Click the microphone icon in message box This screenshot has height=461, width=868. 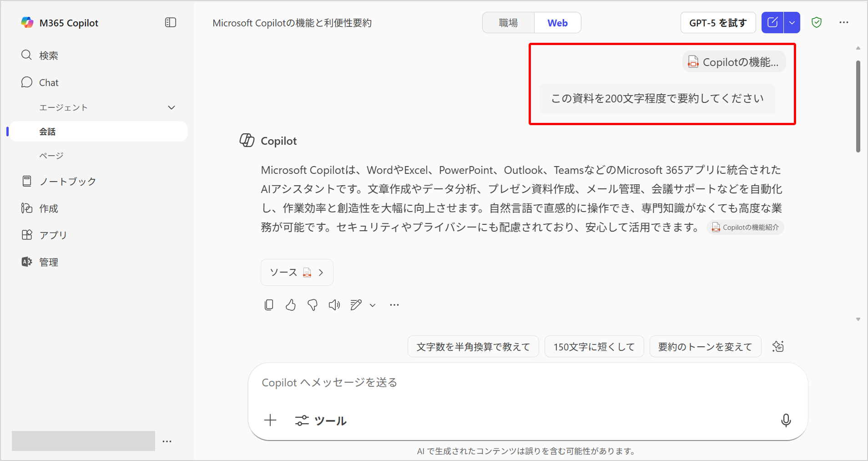pos(786,420)
